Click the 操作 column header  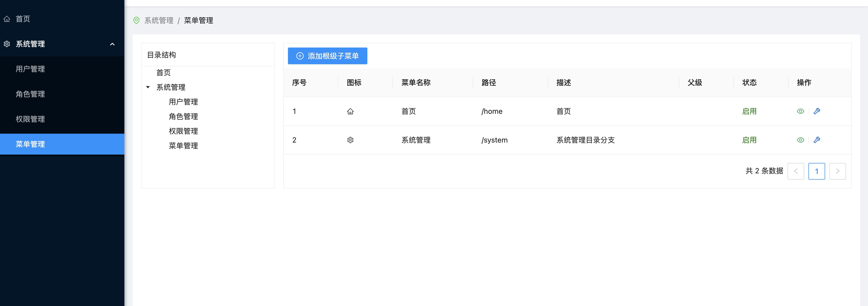coord(804,83)
